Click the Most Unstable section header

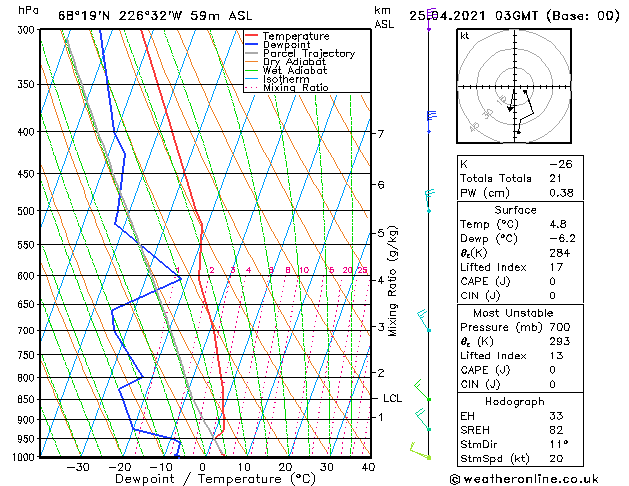513,313
